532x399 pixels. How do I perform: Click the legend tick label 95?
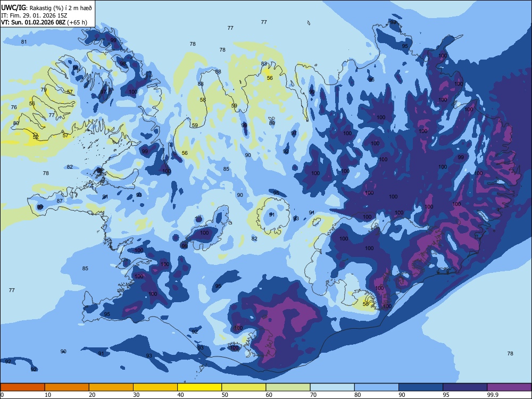[446, 395]
